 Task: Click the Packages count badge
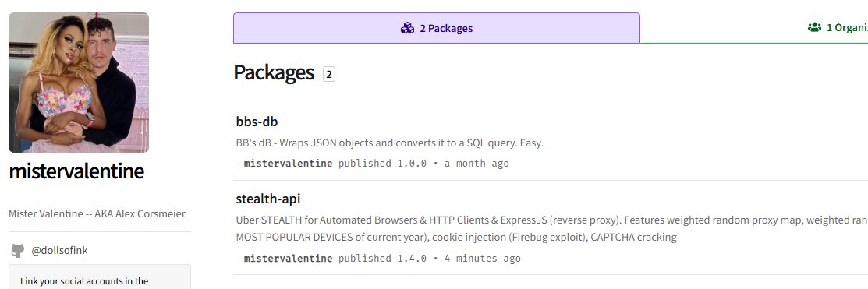click(x=329, y=74)
